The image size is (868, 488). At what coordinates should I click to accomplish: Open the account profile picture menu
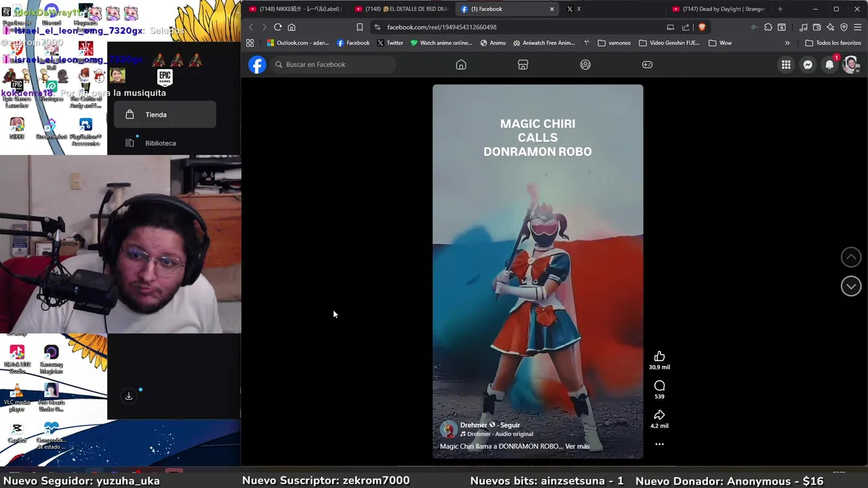click(x=851, y=64)
